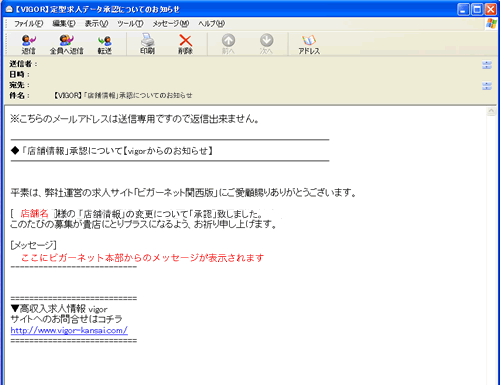Click the 送信者 label in the header

[x=23, y=64]
